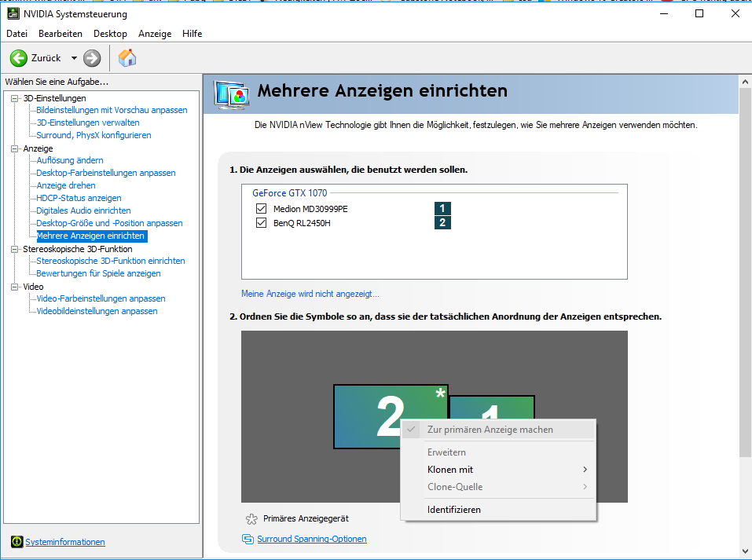Choose Identifizieren from the context menu
This screenshot has width=752, height=560.
point(498,510)
